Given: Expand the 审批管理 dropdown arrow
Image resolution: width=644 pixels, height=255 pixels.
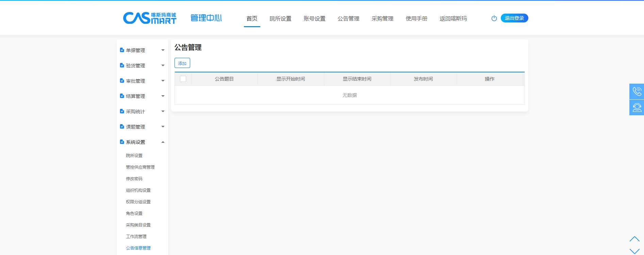Looking at the screenshot, I should (x=163, y=81).
